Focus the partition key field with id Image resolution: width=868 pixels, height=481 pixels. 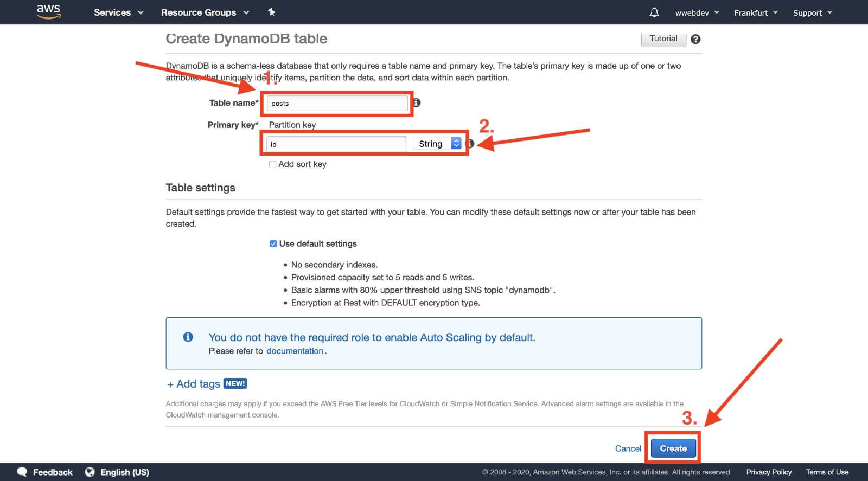pos(337,144)
